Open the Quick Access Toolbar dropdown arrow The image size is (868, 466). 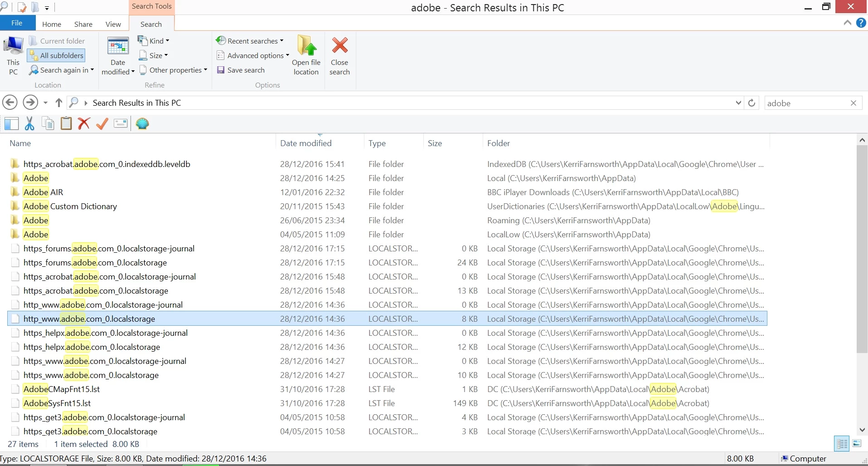[x=47, y=8]
